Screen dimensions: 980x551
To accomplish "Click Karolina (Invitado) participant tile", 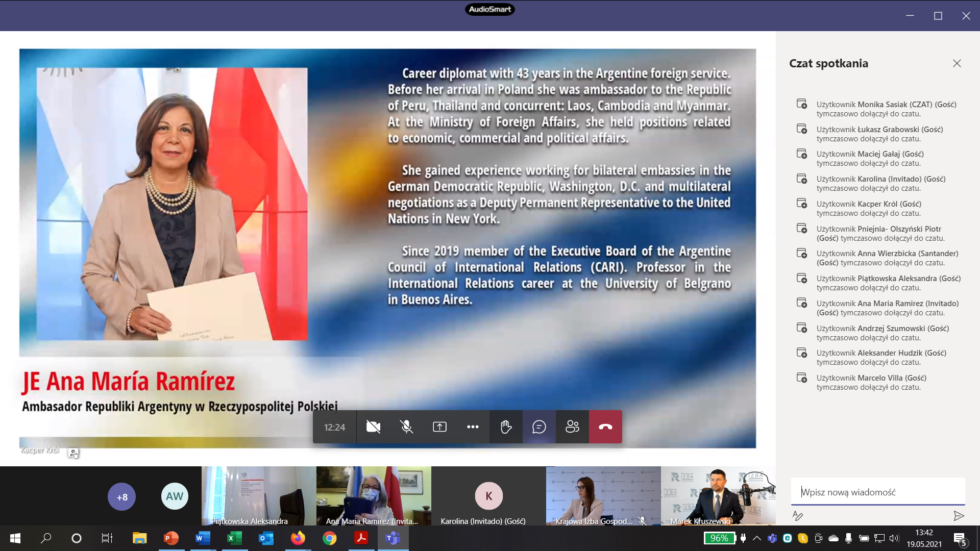I will (x=488, y=496).
